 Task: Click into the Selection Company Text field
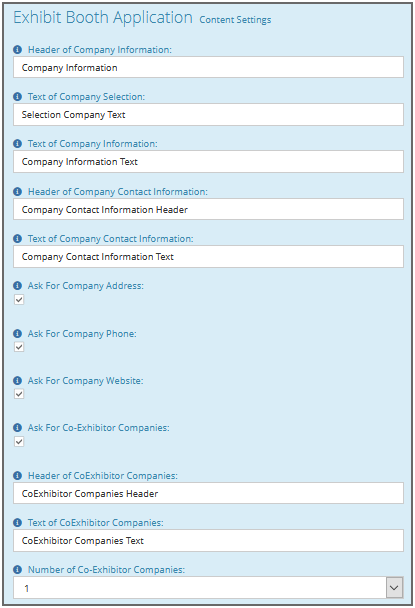point(208,114)
